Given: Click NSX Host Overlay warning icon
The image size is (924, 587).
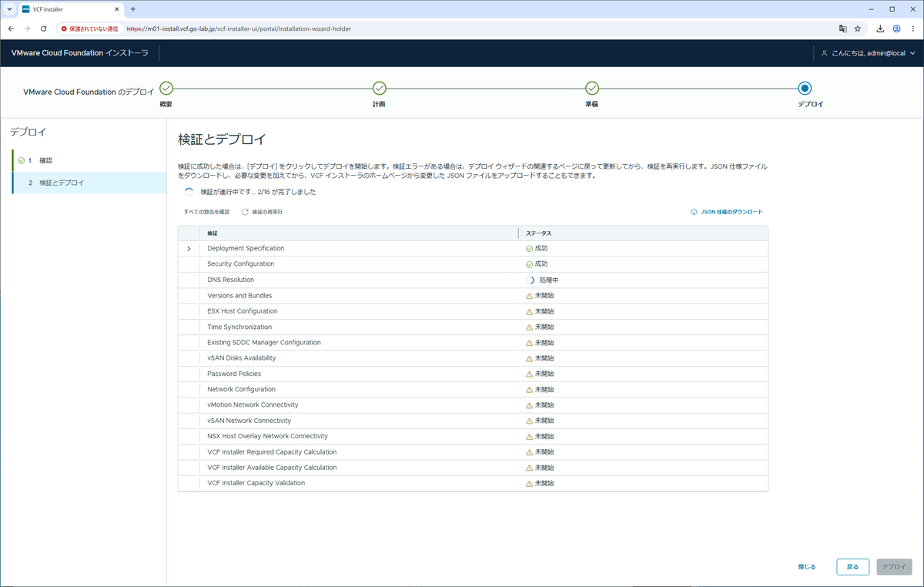Looking at the screenshot, I should point(529,437).
